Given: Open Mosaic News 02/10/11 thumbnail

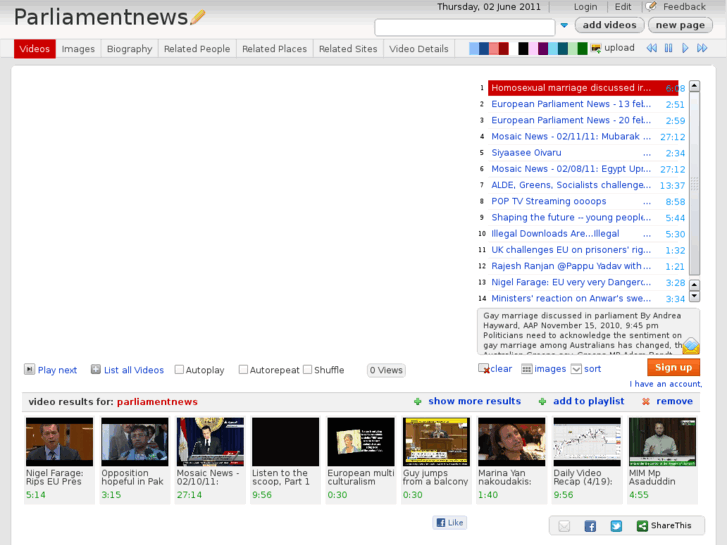Looking at the screenshot, I should point(210,441).
